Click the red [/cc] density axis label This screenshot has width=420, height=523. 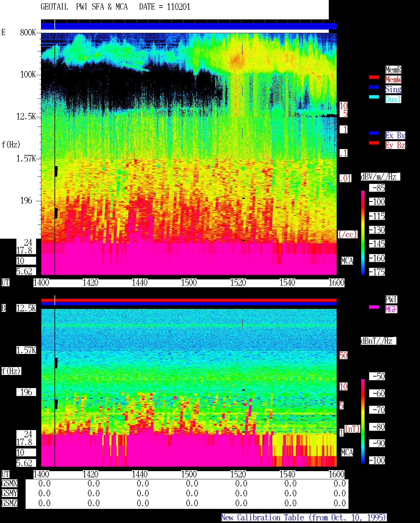[347, 235]
